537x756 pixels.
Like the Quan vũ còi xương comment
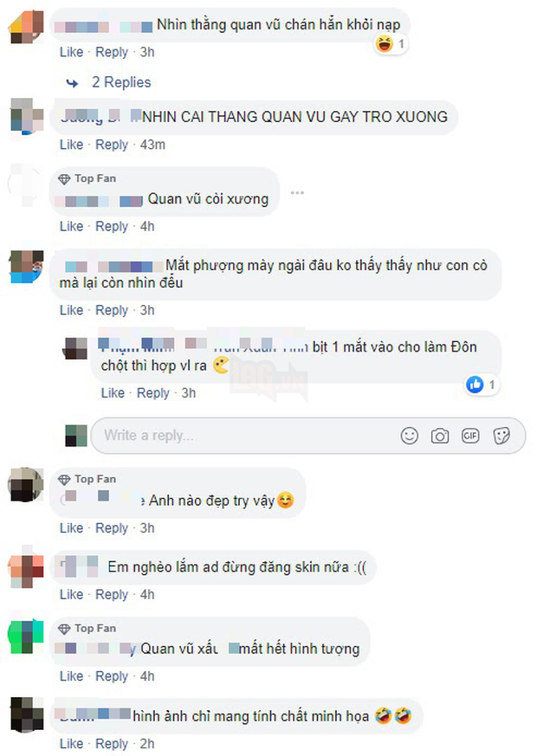click(x=71, y=227)
